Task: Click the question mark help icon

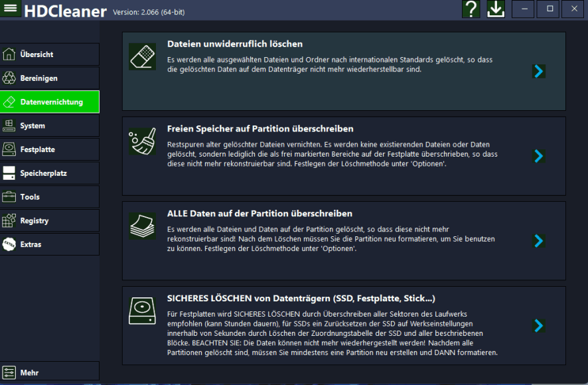Action: pyautogui.click(x=471, y=9)
